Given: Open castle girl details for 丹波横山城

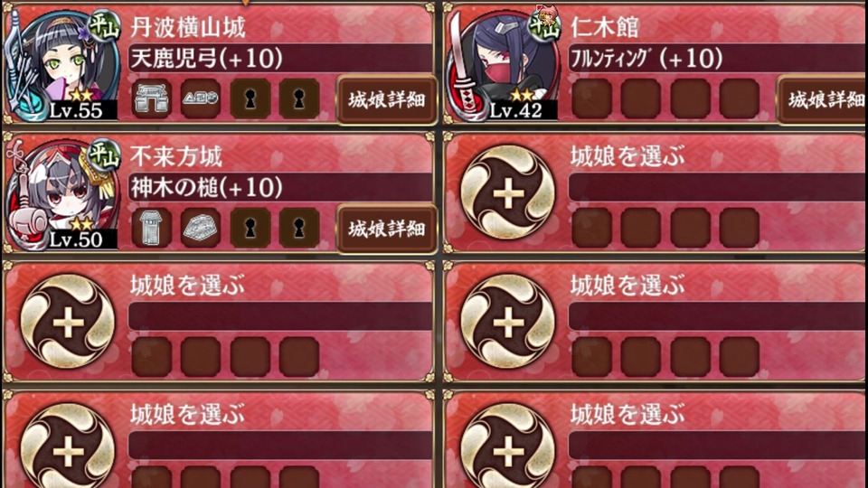Looking at the screenshot, I should pos(386,100).
